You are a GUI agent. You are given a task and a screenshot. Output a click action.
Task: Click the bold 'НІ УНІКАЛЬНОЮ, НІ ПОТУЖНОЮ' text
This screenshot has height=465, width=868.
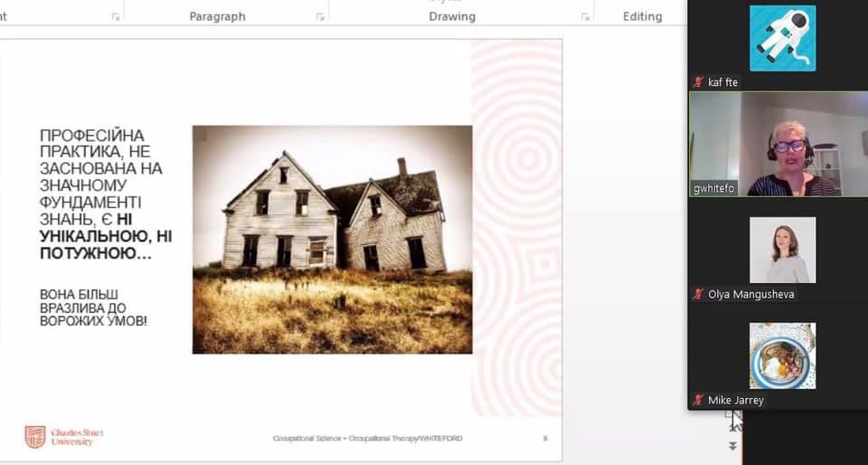coord(105,244)
